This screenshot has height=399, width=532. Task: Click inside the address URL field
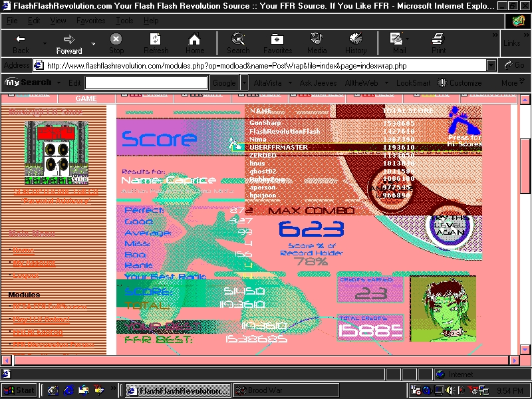point(260,65)
